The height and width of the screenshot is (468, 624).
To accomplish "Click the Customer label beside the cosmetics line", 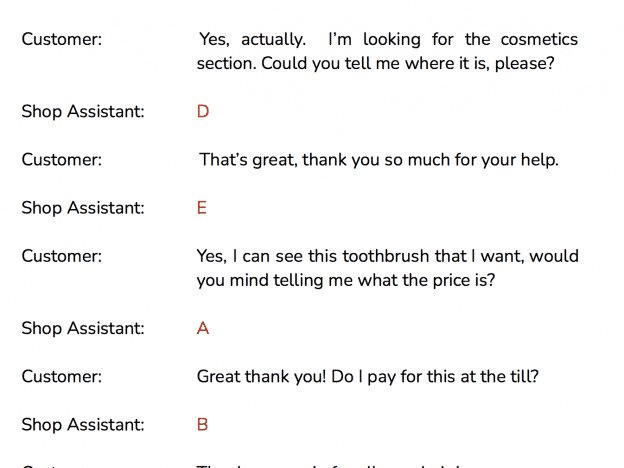I will click(62, 39).
